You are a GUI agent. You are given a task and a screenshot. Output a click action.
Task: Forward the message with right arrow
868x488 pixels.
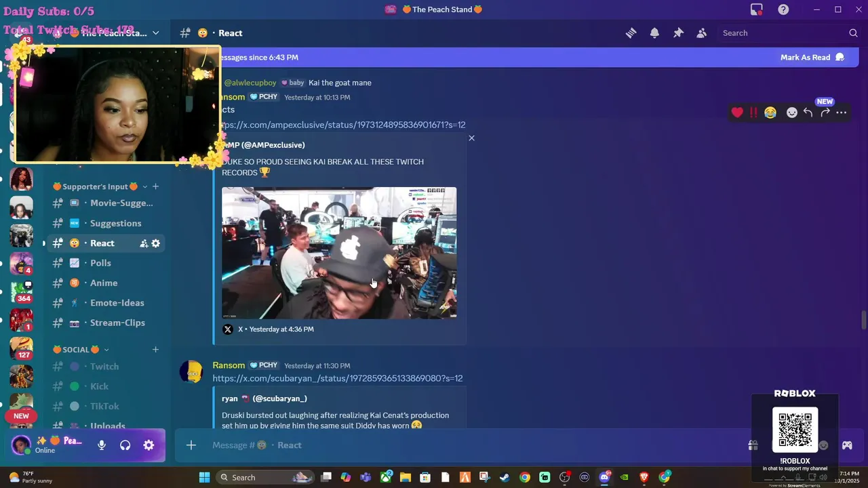coord(825,113)
